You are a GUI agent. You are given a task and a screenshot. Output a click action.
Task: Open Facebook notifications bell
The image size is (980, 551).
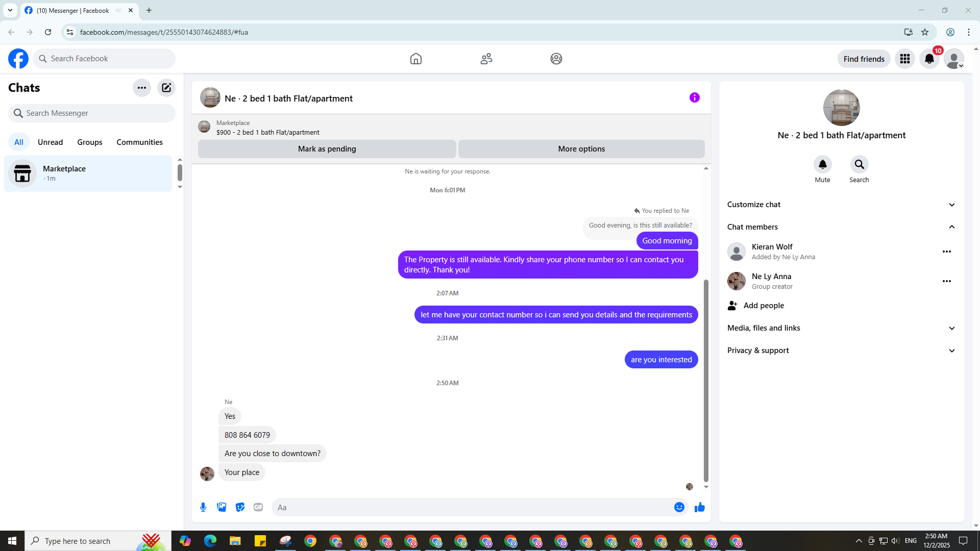[x=929, y=59]
